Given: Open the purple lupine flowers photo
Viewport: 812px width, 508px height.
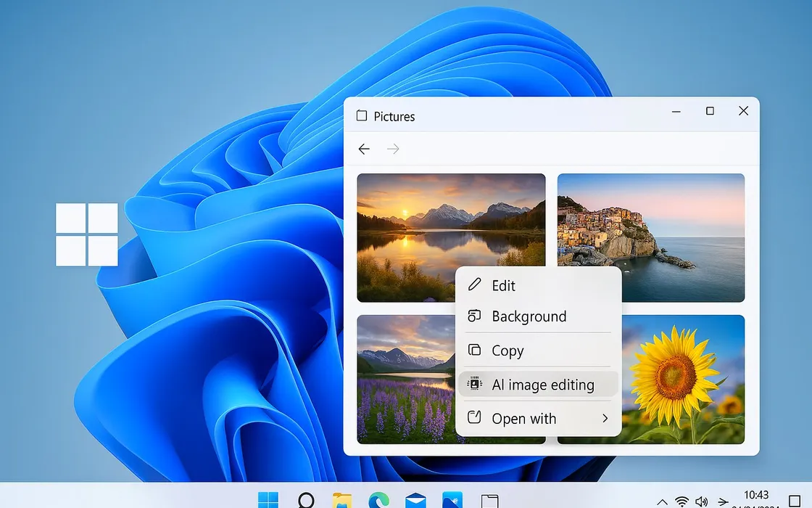Looking at the screenshot, I should [405, 380].
